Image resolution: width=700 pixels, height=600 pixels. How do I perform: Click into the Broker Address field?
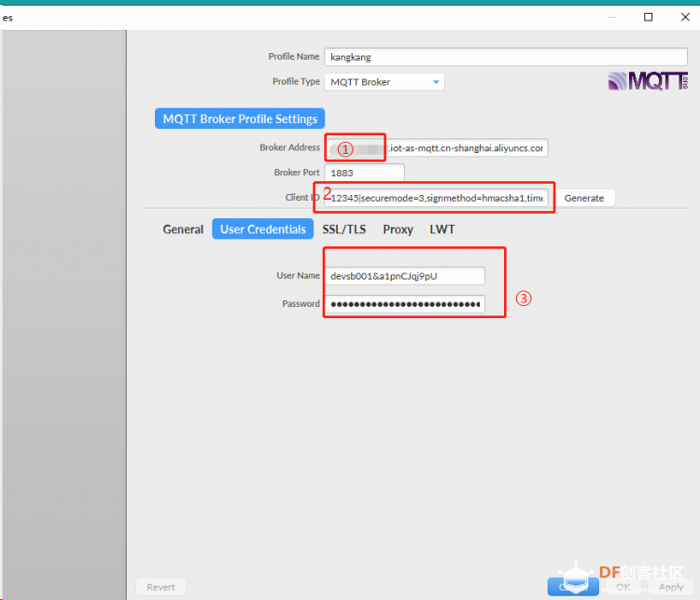(x=436, y=148)
